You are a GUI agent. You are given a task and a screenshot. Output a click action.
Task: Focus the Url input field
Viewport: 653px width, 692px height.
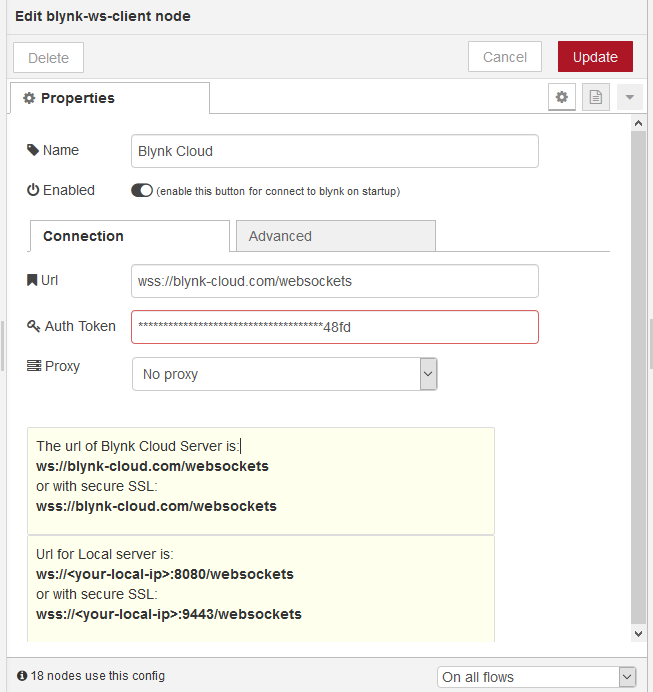[x=335, y=281]
